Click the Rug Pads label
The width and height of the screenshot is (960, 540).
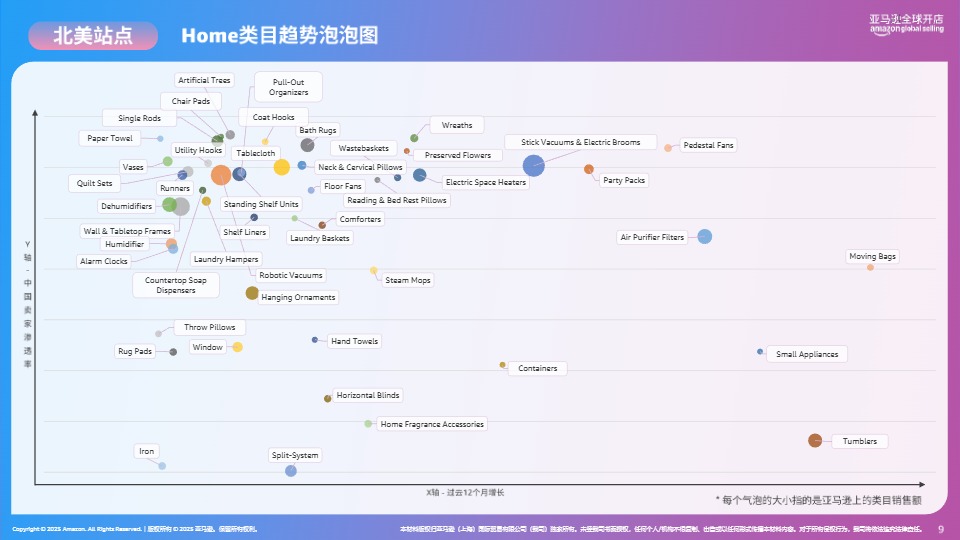click(135, 351)
